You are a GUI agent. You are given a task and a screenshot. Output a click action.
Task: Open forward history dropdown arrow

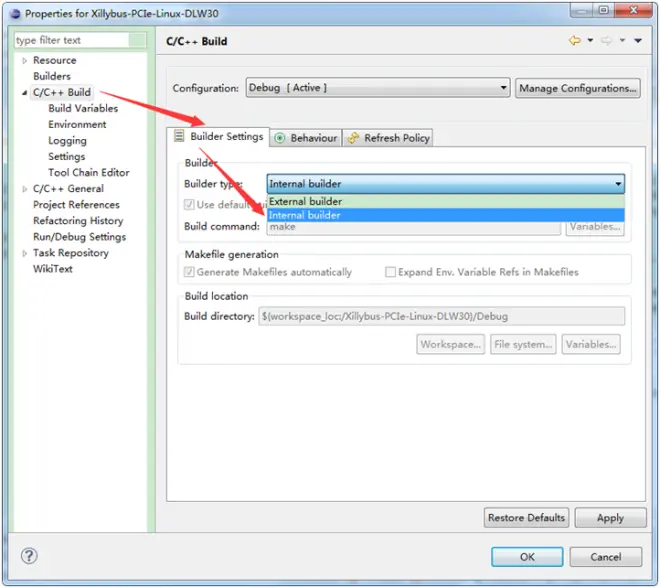pos(622,40)
